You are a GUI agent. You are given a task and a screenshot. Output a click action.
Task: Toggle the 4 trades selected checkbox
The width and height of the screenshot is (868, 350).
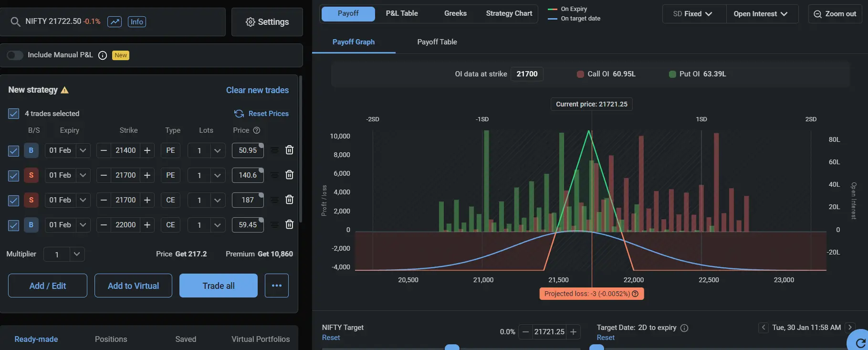13,114
